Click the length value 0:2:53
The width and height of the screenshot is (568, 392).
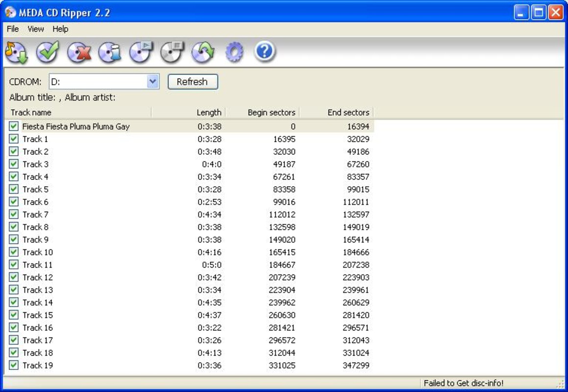point(209,202)
